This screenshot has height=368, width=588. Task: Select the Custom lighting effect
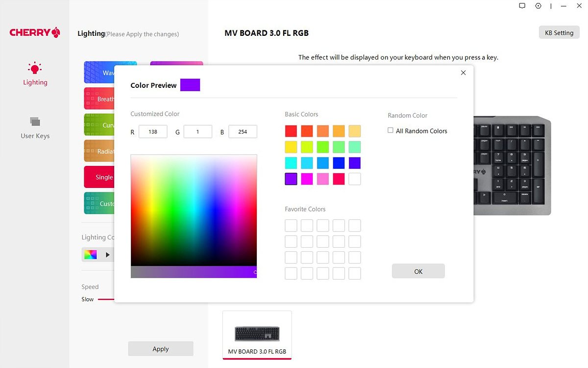(x=99, y=203)
